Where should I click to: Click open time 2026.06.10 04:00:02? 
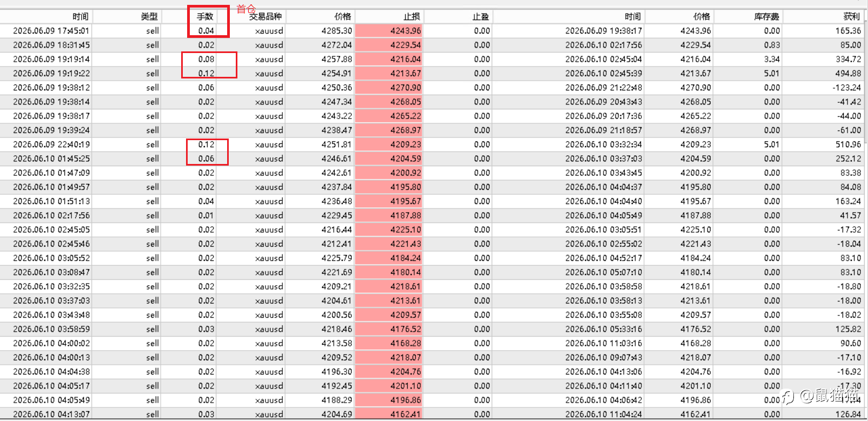tap(51, 343)
